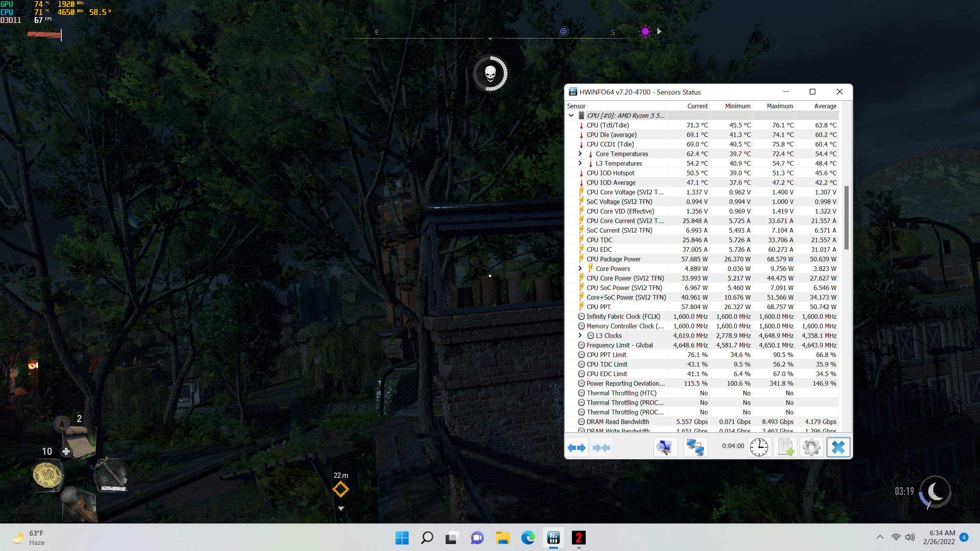Select the CPU SoC Power (SVI2 TFN) row
980x551 pixels.
(x=702, y=288)
